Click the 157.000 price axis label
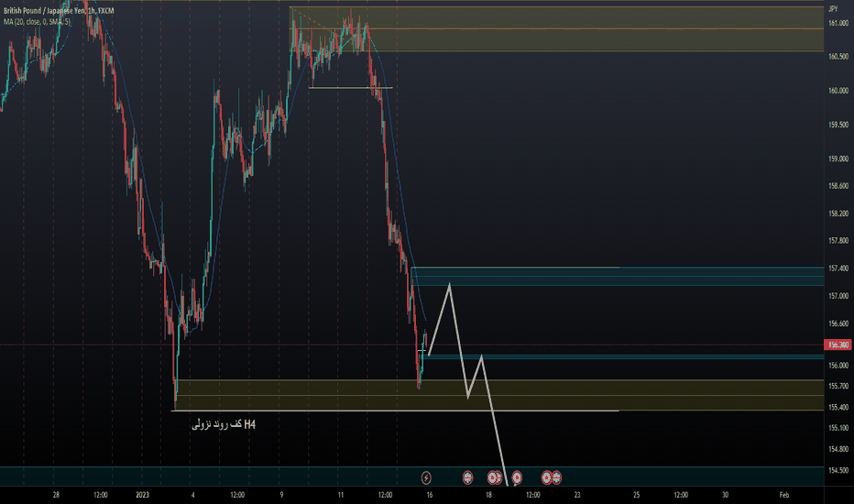The width and height of the screenshot is (854, 504). [838, 296]
